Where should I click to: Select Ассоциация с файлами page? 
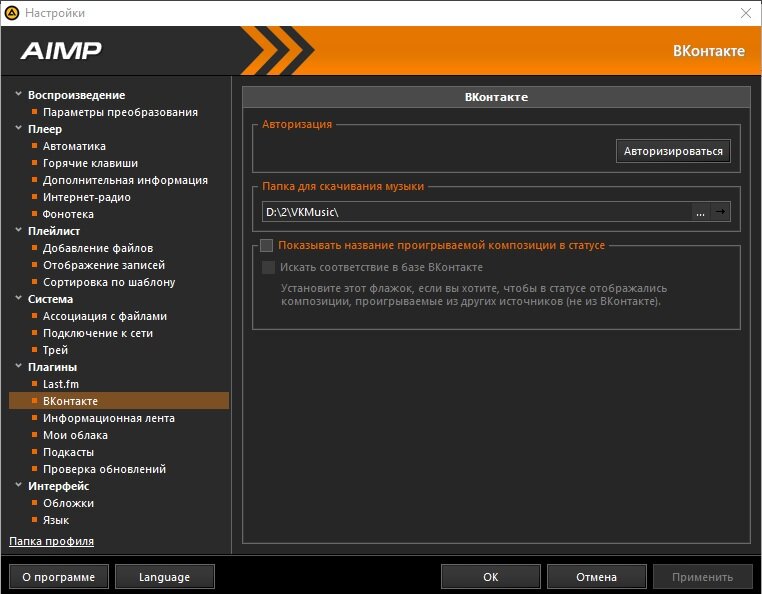pyautogui.click(x=104, y=316)
